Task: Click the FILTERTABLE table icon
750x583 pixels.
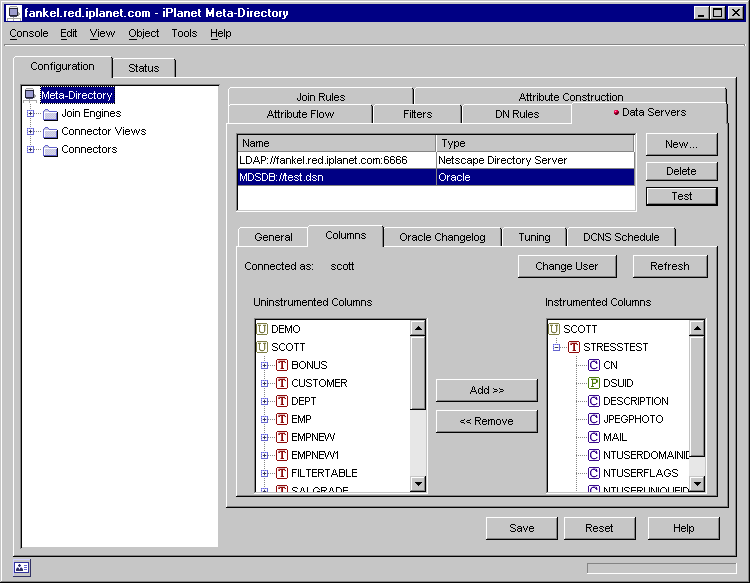Action: 282,473
